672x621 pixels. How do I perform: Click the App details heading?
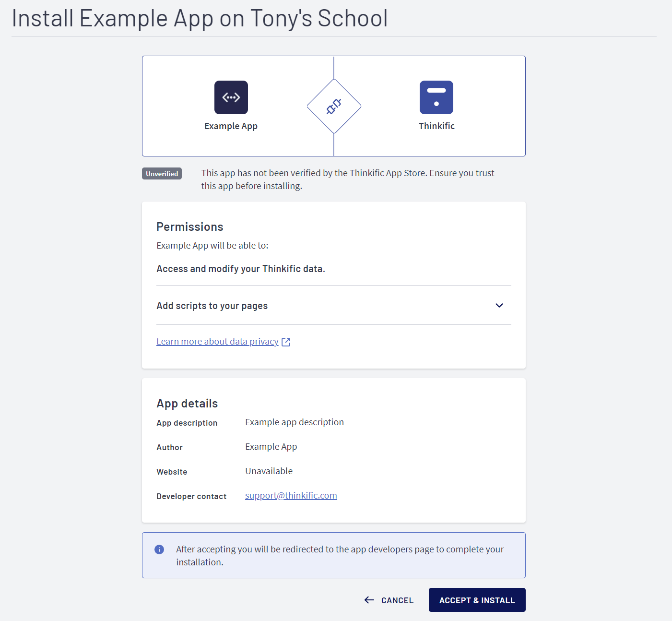click(x=187, y=403)
